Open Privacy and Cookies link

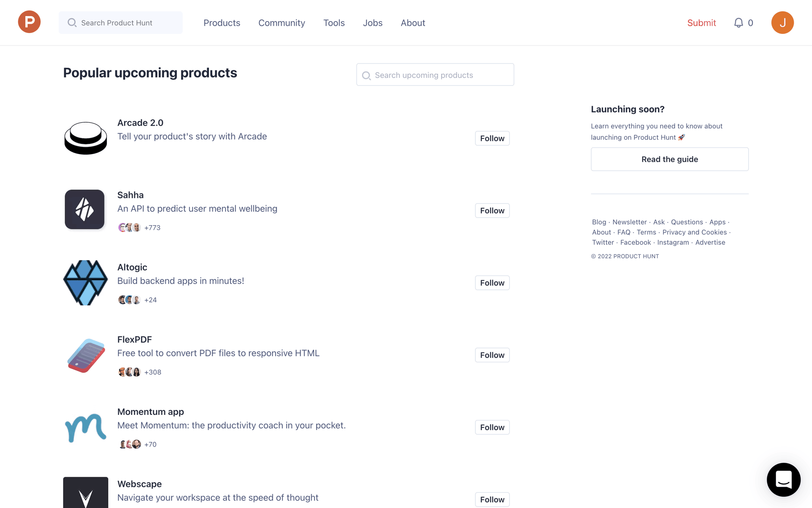click(694, 232)
